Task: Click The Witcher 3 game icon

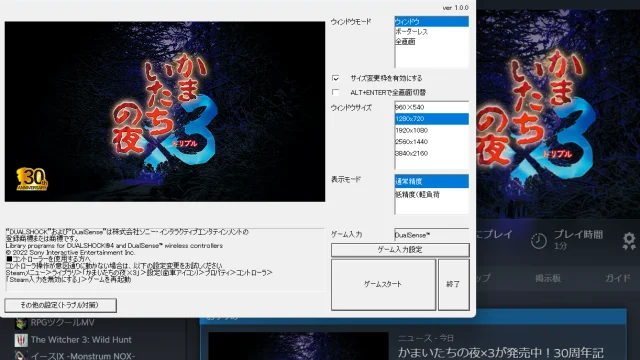Action: 21,340
